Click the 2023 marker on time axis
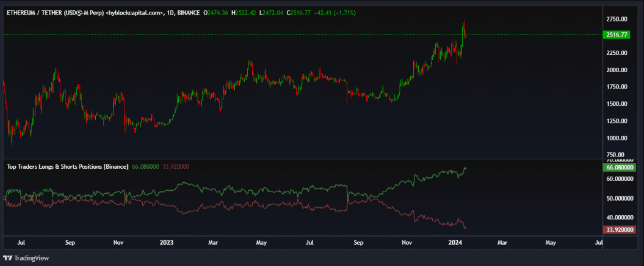Screen dimensions: 644x266 (166, 243)
